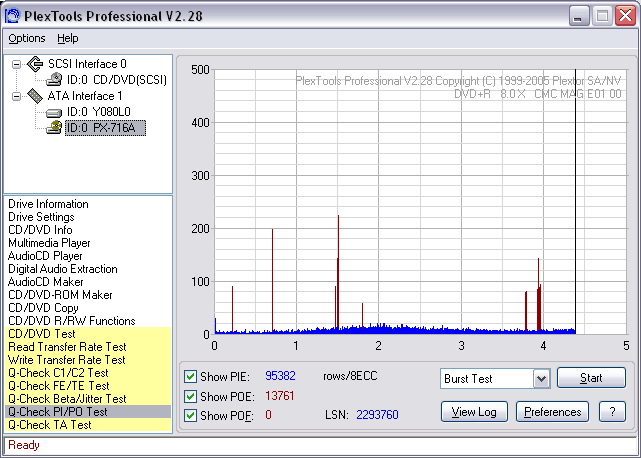Select ATA Interface 1 in tree
Viewport: 641px width, 458px height.
pyautogui.click(x=85, y=96)
